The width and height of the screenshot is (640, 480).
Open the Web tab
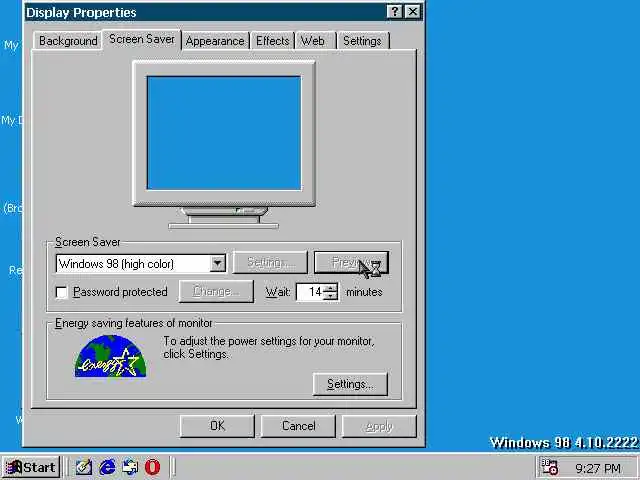[x=316, y=41]
